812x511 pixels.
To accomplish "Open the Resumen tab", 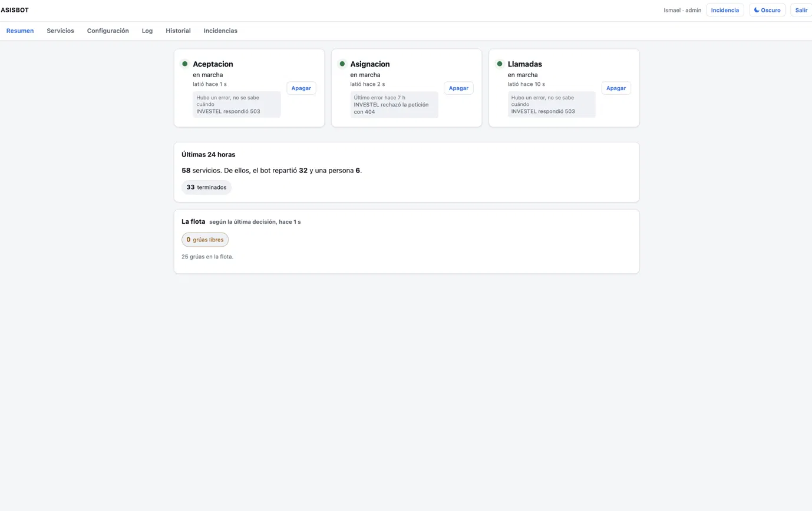I will [x=20, y=31].
